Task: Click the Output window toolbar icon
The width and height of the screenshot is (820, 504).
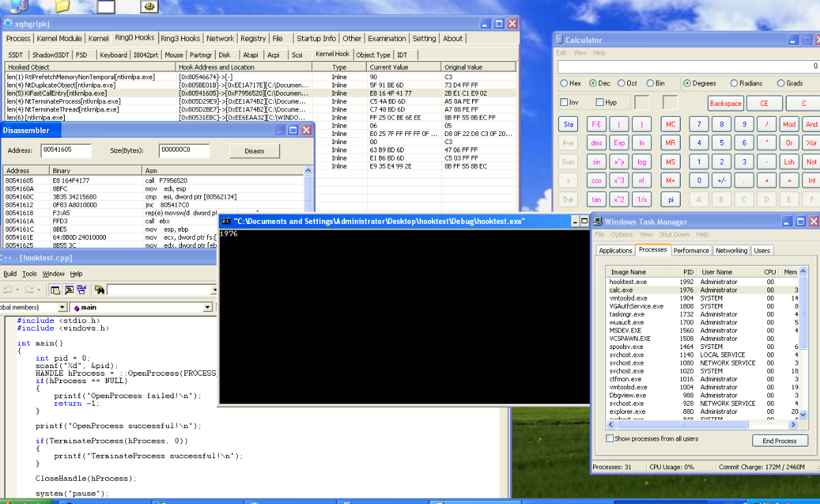Action: click(69, 290)
